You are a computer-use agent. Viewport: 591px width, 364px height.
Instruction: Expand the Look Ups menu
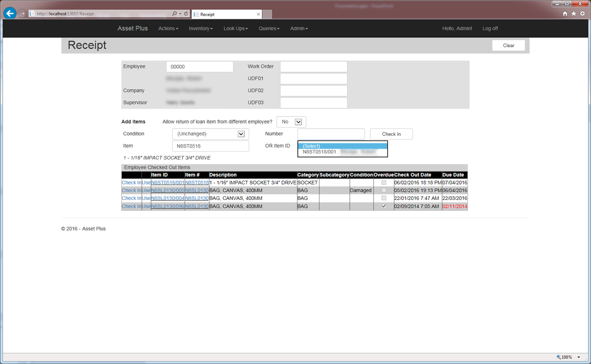coord(236,29)
